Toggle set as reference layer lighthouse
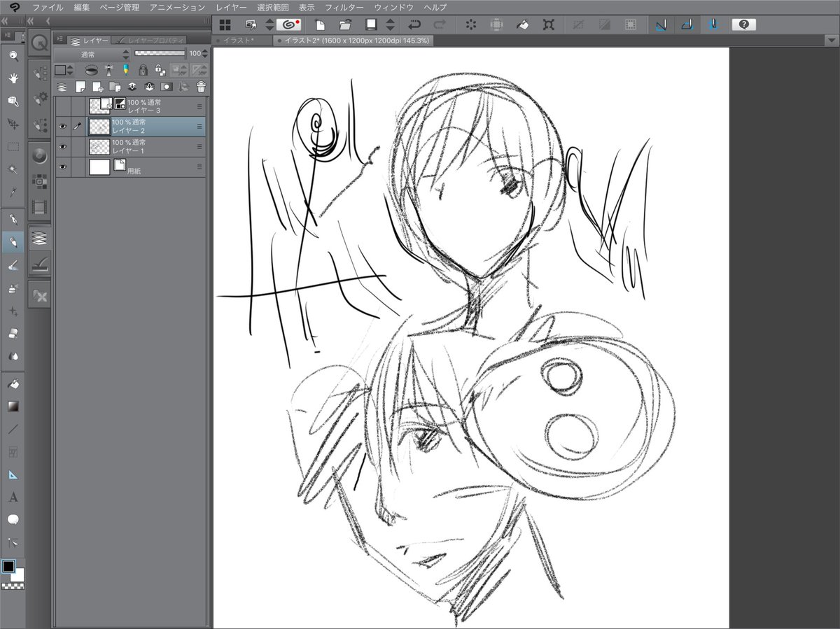The height and width of the screenshot is (629, 840). click(109, 70)
